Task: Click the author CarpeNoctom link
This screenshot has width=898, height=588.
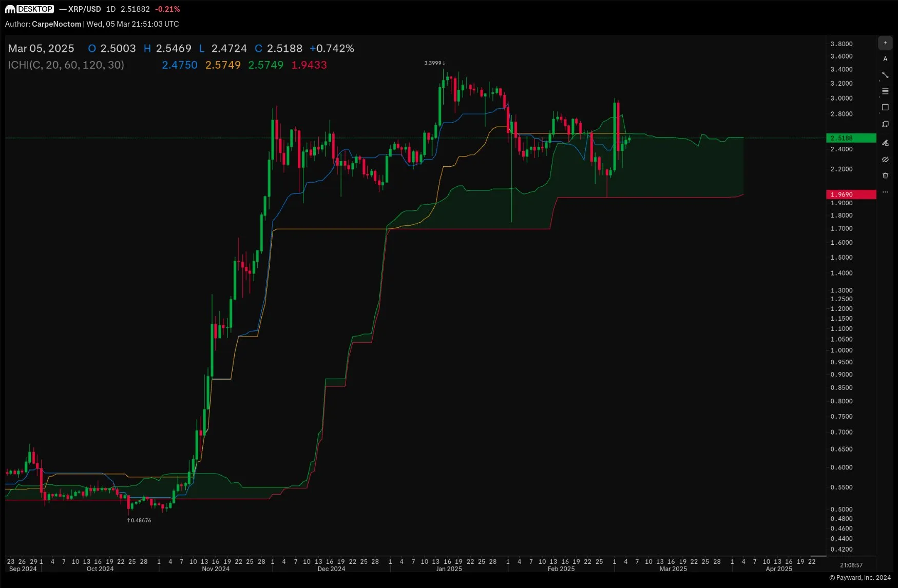Action: [55, 24]
